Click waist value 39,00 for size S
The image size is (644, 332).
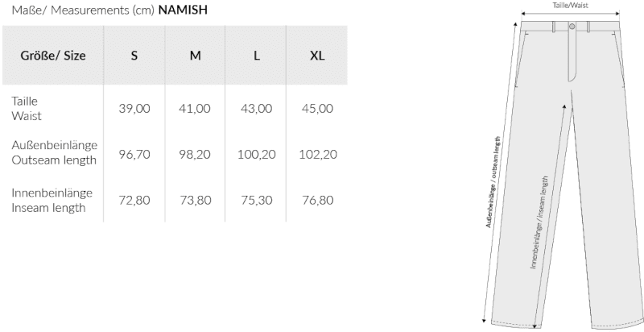134,109
